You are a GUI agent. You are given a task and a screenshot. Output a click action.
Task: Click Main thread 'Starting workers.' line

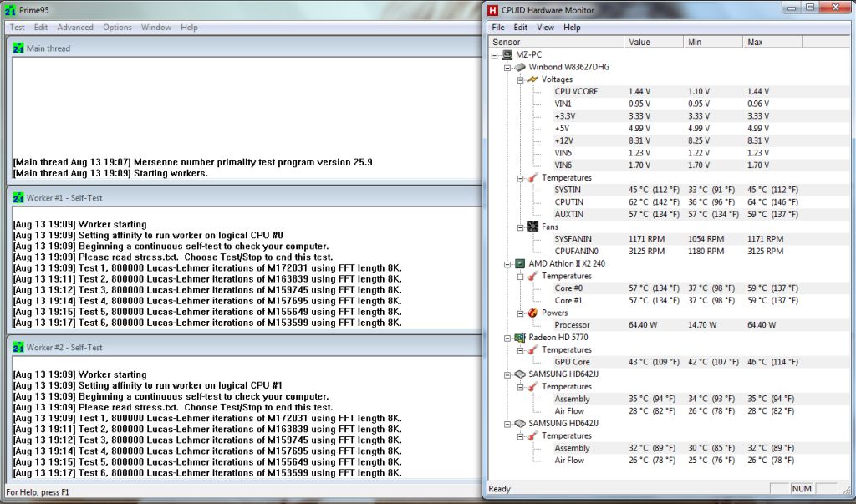click(x=110, y=173)
